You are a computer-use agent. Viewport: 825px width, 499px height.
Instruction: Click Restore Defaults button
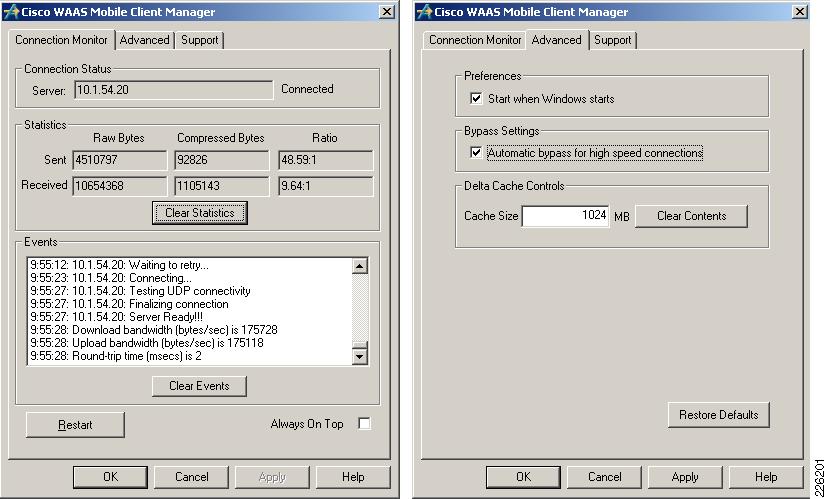click(719, 415)
